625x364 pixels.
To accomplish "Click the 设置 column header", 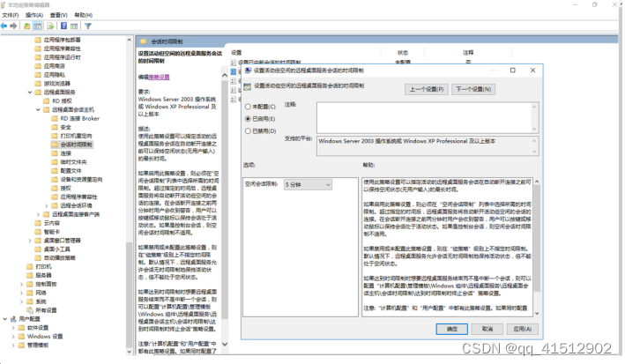I will (236, 53).
